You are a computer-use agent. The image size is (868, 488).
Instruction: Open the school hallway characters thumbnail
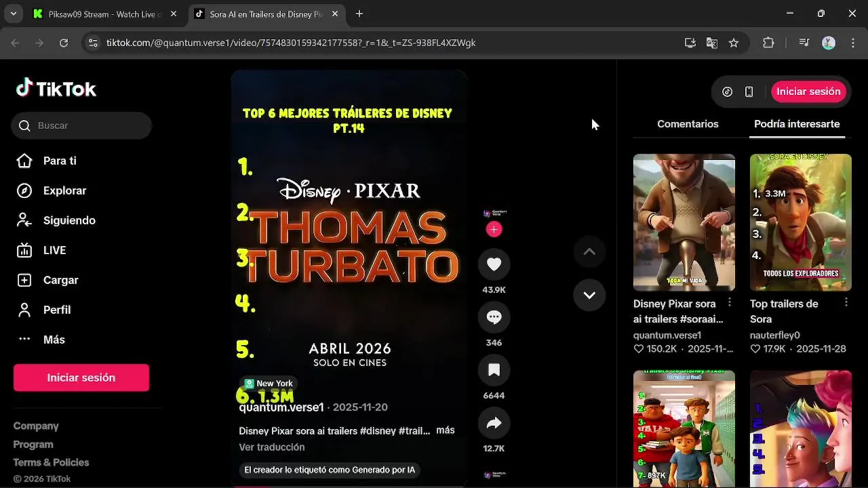click(684, 429)
